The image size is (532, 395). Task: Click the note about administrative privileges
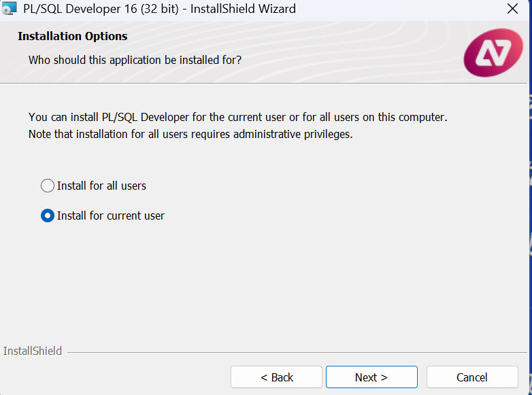[190, 134]
